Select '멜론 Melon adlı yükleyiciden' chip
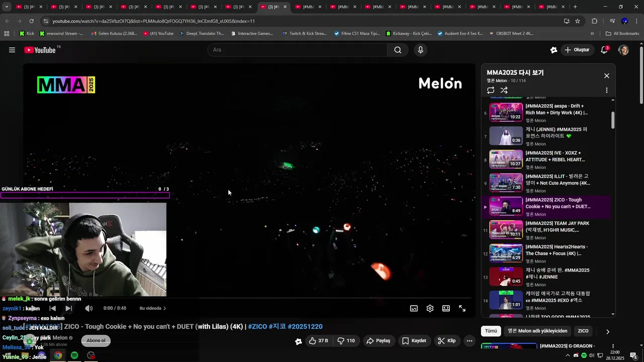The width and height of the screenshot is (644, 362). (537, 331)
